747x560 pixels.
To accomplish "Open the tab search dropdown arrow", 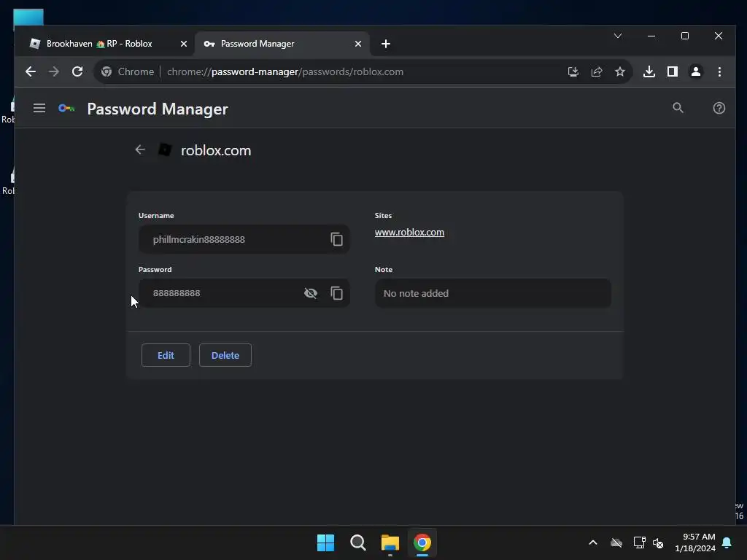I will pos(618,36).
